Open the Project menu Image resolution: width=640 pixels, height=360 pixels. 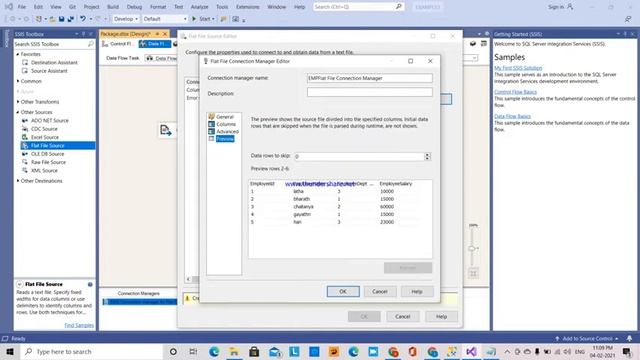91,7
